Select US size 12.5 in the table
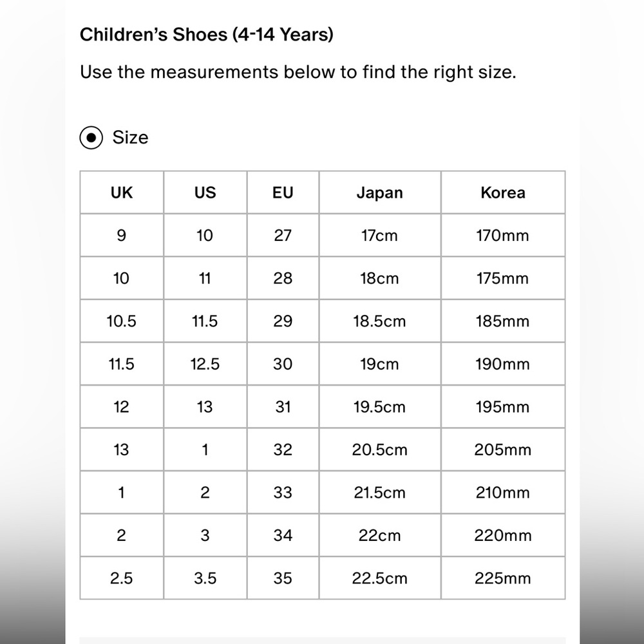This screenshot has width=644, height=644. tap(205, 364)
